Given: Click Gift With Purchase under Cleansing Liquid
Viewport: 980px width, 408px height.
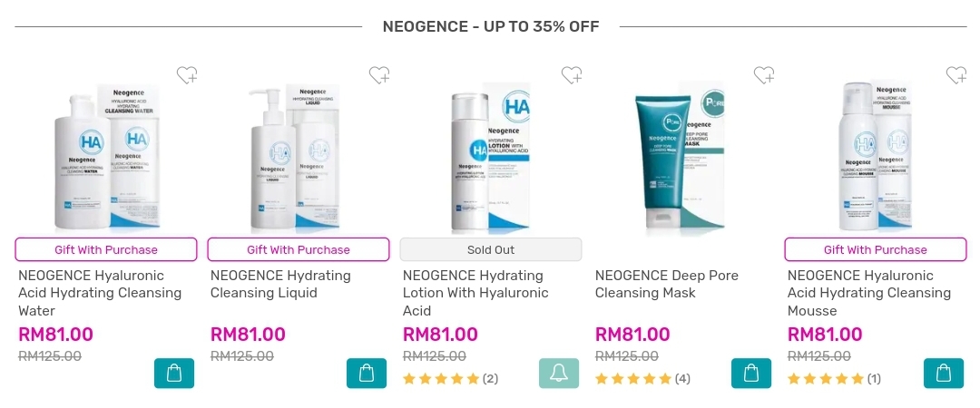Looking at the screenshot, I should click(299, 249).
